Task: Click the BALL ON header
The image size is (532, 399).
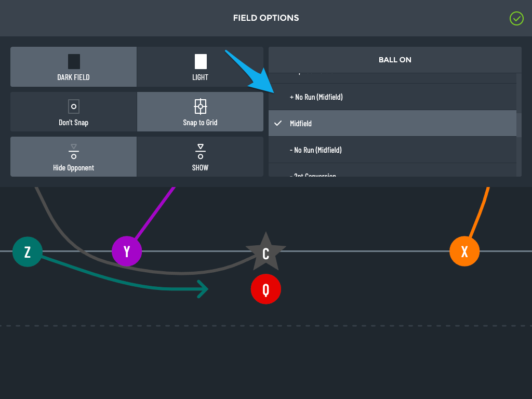Action: 395,60
